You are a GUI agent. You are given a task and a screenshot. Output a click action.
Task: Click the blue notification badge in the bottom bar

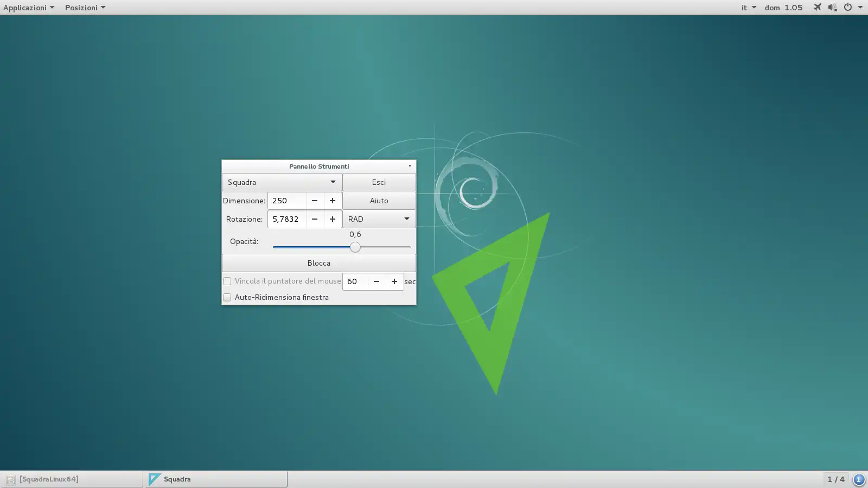859,479
